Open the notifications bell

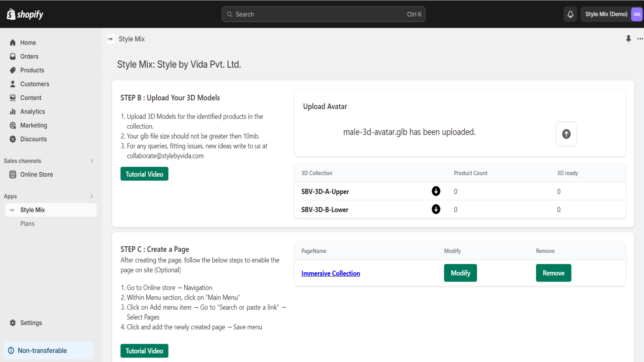click(x=570, y=14)
